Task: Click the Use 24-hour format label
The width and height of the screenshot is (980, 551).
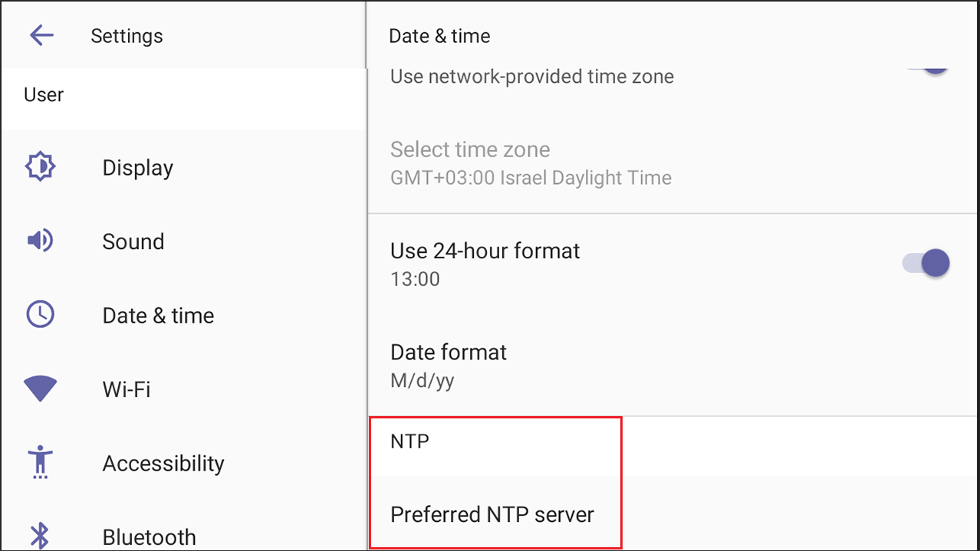Action: tap(485, 251)
